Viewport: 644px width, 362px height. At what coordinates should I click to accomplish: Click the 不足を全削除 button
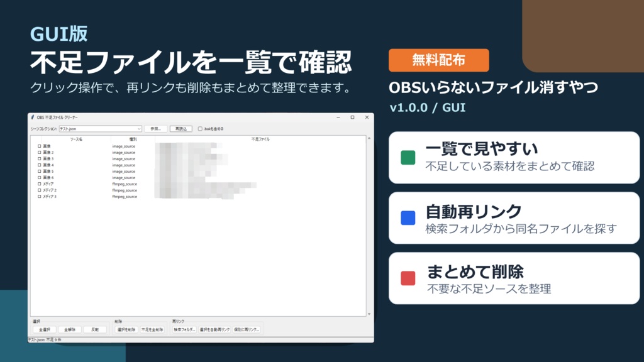(152, 329)
